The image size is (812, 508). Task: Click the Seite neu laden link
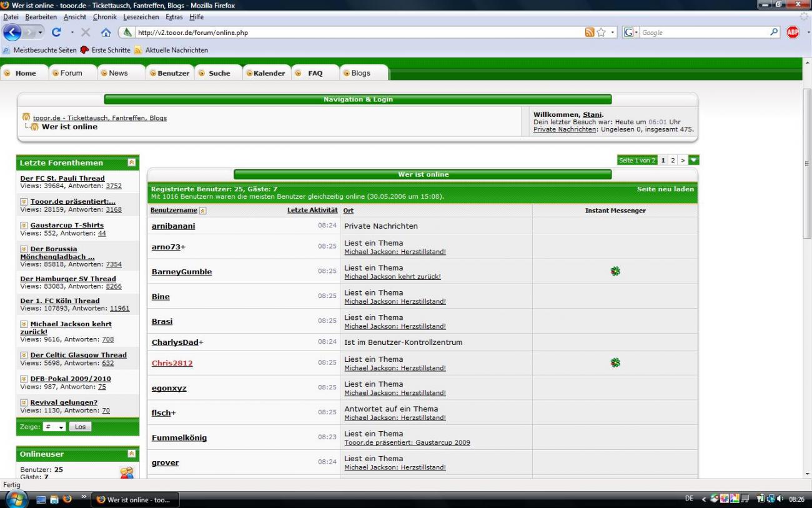pos(665,189)
